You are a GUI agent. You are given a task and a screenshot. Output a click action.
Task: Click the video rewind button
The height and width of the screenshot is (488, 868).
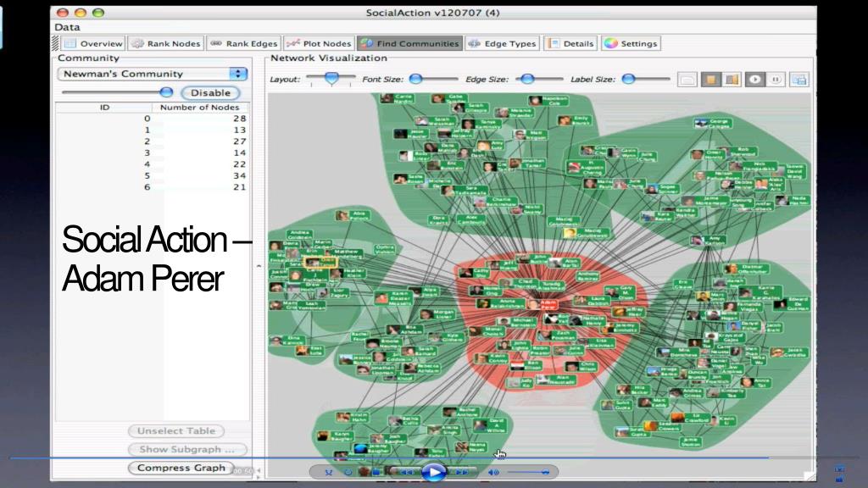pyautogui.click(x=406, y=472)
